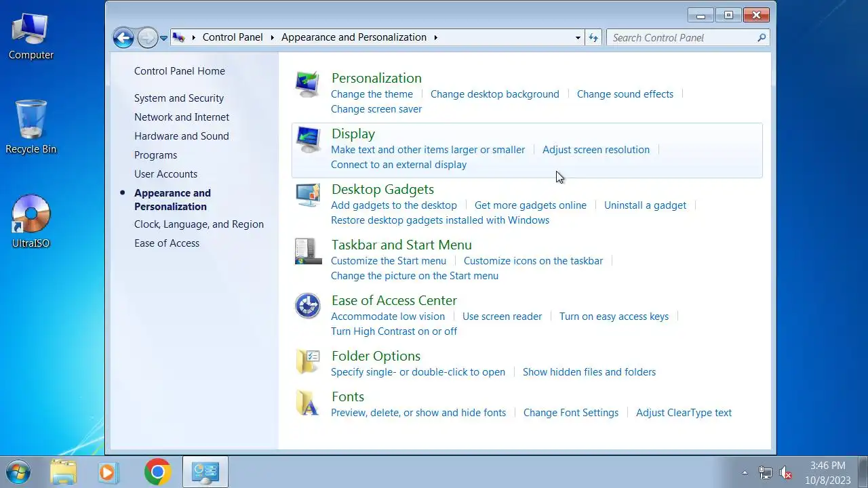
Task: Open Programs category in sidebar
Action: 155,155
